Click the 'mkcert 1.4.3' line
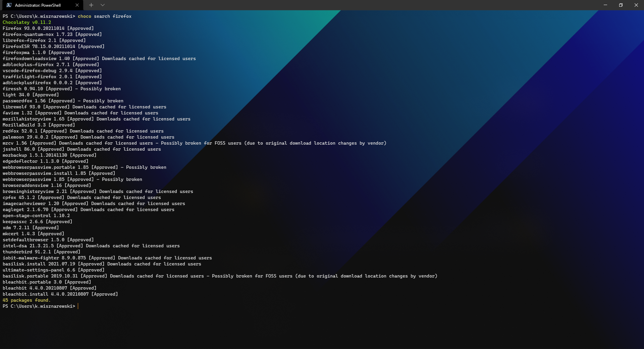Screen dimensions: 644x349 click(x=34, y=234)
